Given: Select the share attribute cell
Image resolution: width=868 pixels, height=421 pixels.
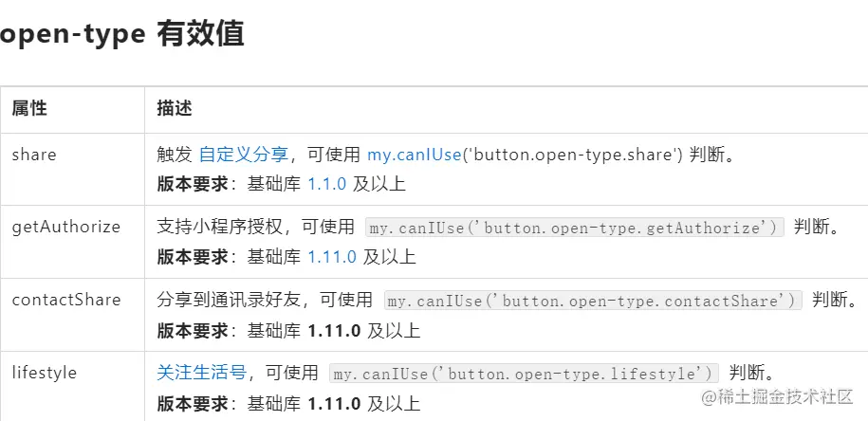Looking at the screenshot, I should (x=34, y=155).
